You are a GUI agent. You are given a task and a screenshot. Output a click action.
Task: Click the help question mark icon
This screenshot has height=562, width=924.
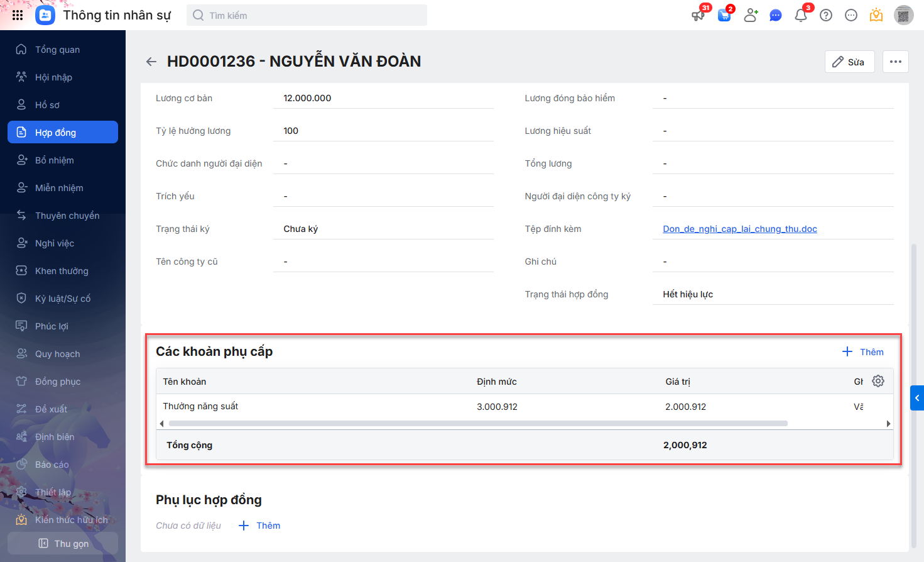(x=826, y=15)
